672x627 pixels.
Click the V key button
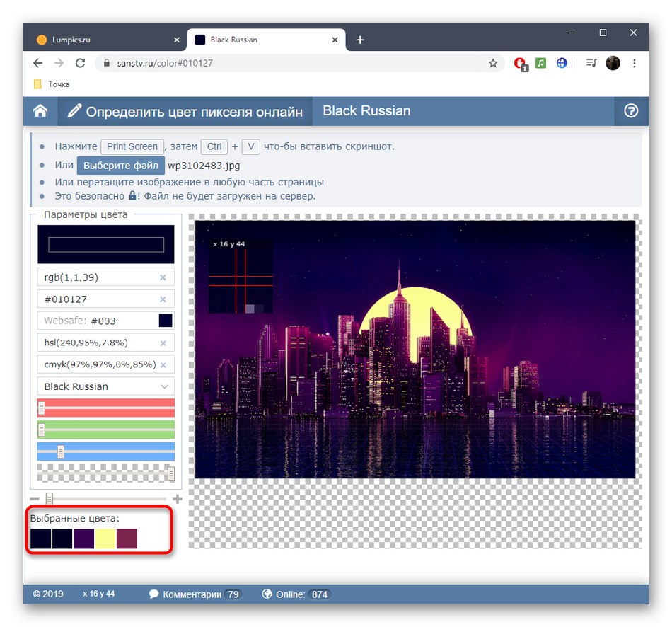251,146
